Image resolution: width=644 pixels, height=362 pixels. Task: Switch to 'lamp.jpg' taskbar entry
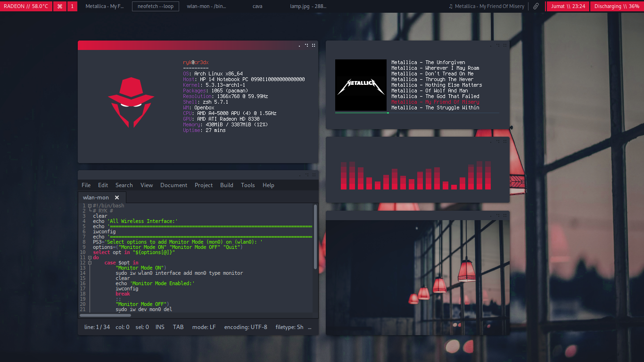[x=308, y=6]
